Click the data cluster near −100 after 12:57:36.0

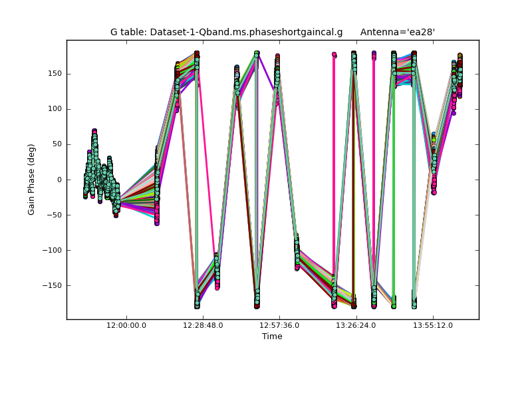(297, 253)
